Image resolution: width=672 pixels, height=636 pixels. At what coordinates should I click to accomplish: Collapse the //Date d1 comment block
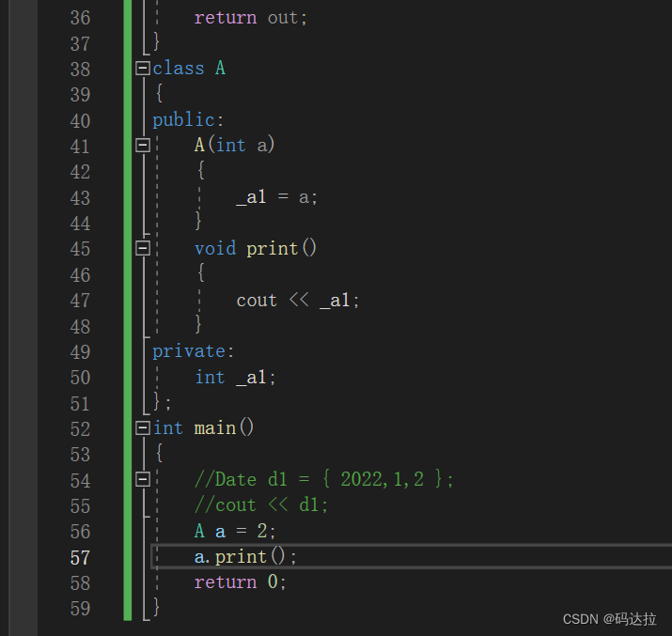[143, 479]
